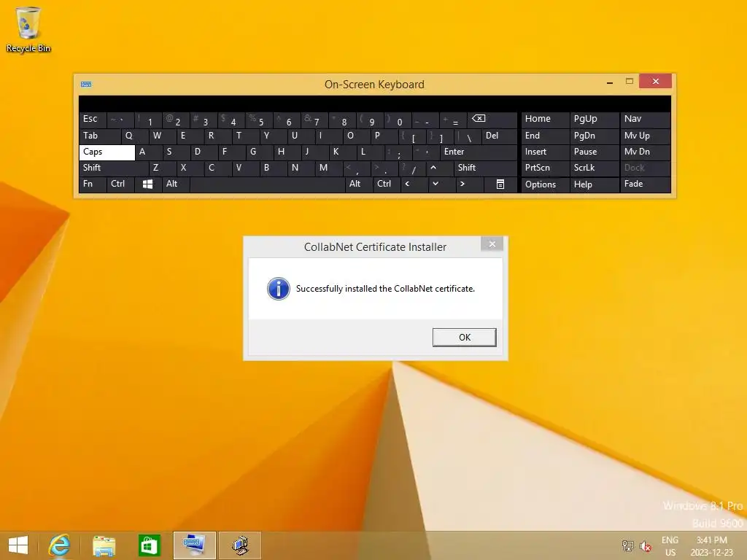Tap the context menu key on the keyboard
The width and height of the screenshot is (747, 560).
(500, 184)
